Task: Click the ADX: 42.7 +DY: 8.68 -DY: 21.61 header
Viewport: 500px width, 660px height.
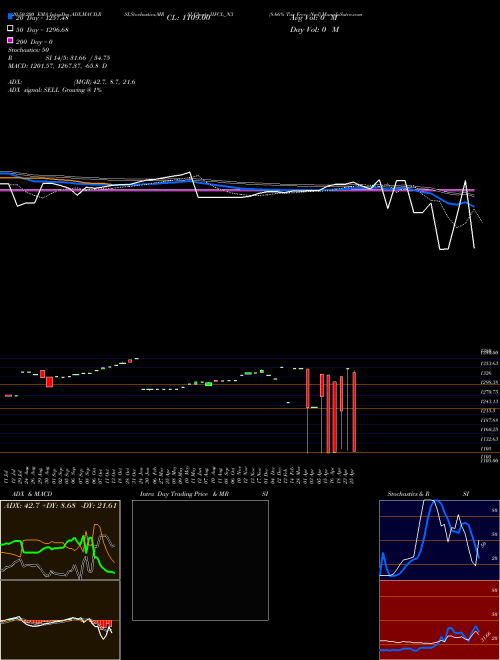Action: click(x=60, y=506)
